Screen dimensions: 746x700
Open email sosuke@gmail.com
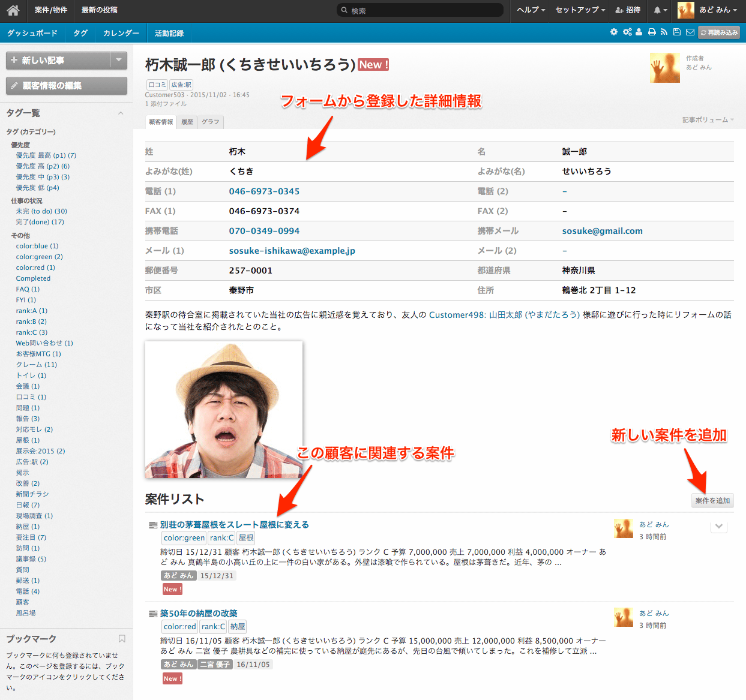tap(603, 231)
